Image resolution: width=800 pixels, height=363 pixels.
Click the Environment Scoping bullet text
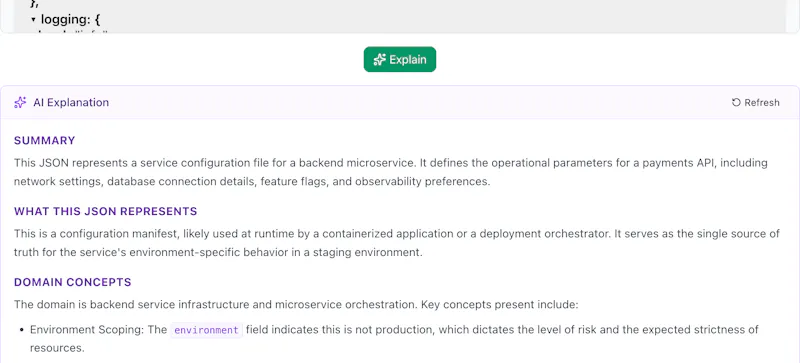394,339
